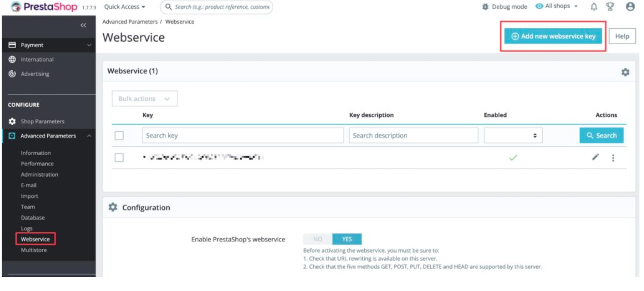
Task: Open the notifications bell icon
Action: (x=594, y=7)
